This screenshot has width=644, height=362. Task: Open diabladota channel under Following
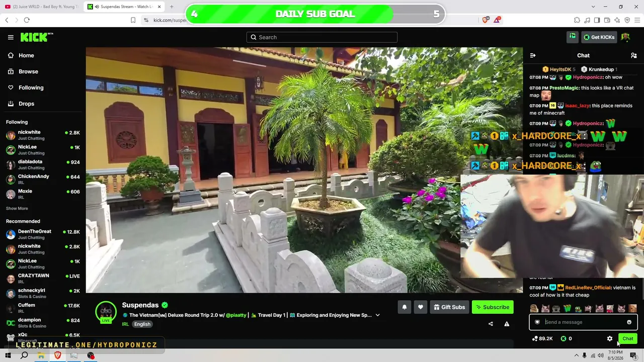(43, 164)
